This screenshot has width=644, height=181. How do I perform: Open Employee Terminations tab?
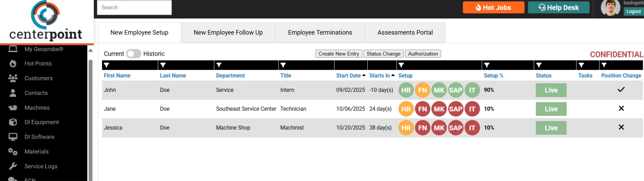pyautogui.click(x=320, y=33)
